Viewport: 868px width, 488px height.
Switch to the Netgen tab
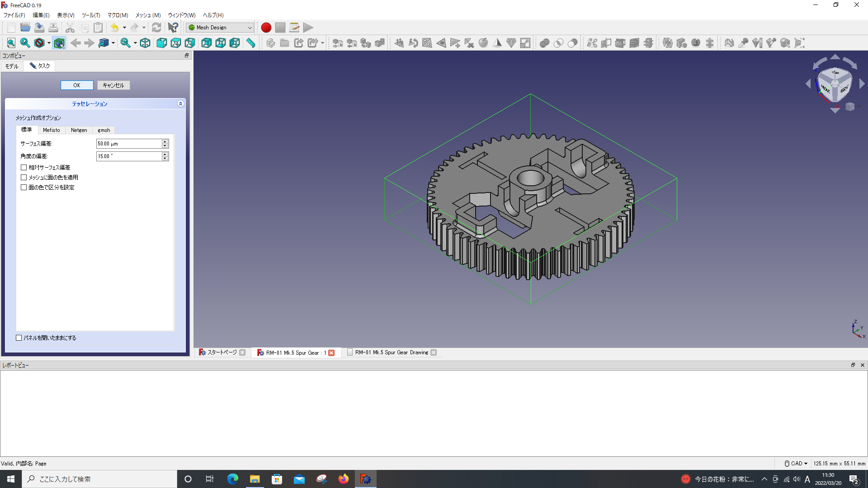(x=79, y=130)
